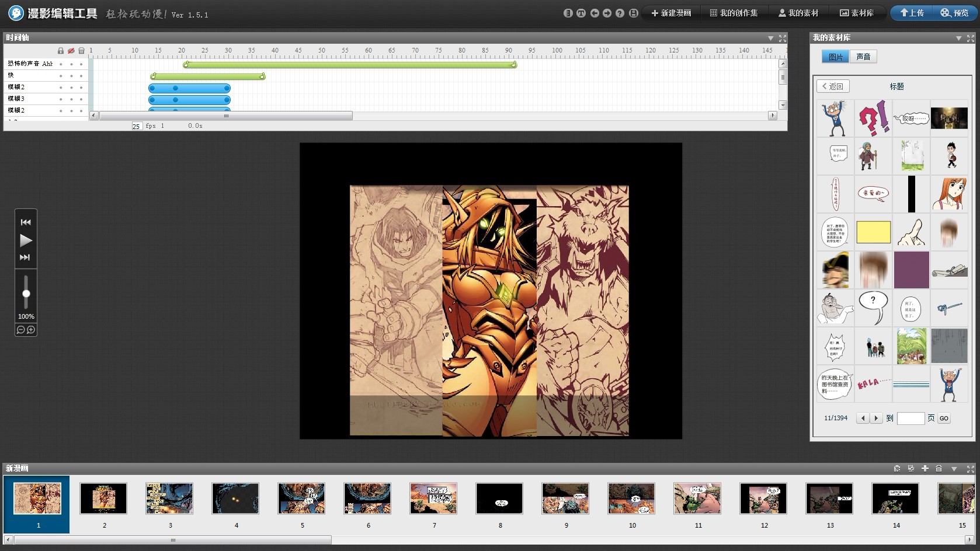Click the redo right-arrow icon
Viewport: 980px width, 551px height.
click(x=607, y=13)
